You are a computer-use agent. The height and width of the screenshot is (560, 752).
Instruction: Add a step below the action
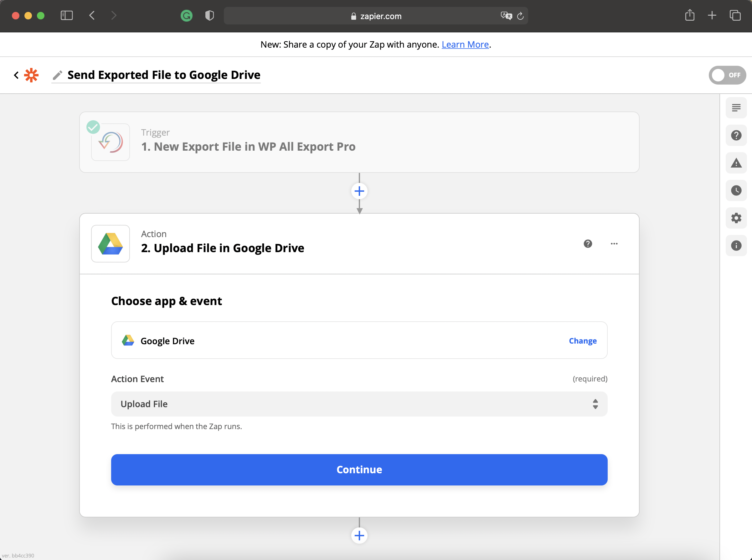click(359, 535)
